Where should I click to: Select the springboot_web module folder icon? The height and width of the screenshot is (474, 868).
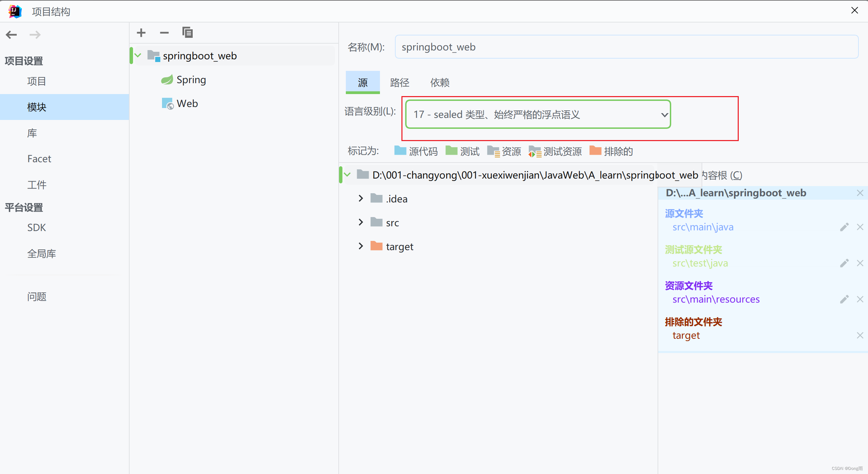tap(153, 56)
